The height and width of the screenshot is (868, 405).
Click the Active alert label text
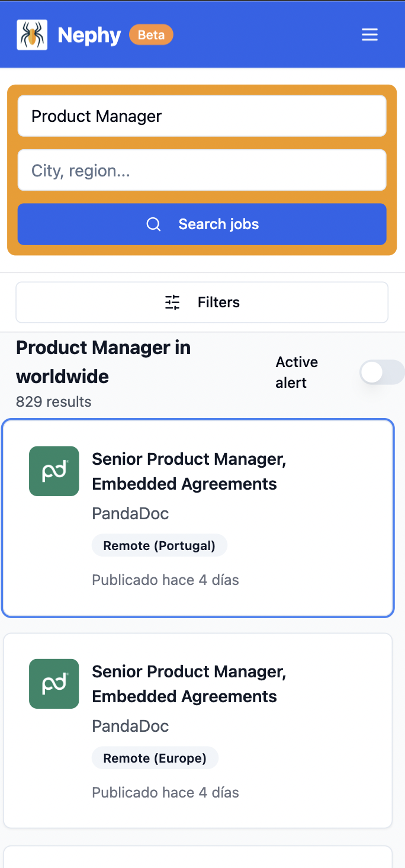[296, 372]
